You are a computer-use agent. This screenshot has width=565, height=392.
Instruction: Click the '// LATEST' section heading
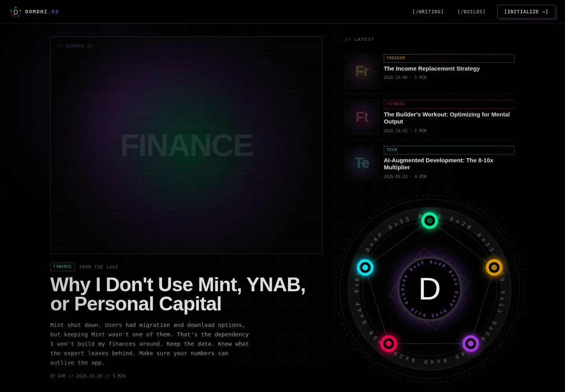click(359, 39)
